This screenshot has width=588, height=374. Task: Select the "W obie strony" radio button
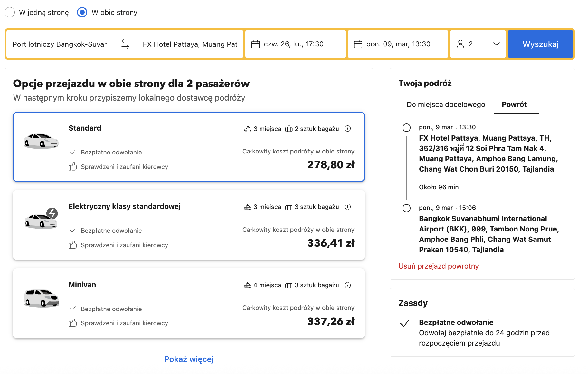[82, 13]
